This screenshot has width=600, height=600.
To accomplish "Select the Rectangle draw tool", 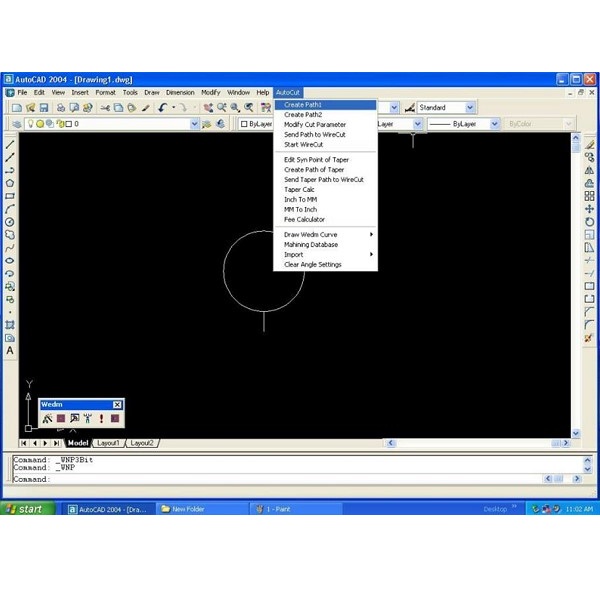I will pos(10,196).
